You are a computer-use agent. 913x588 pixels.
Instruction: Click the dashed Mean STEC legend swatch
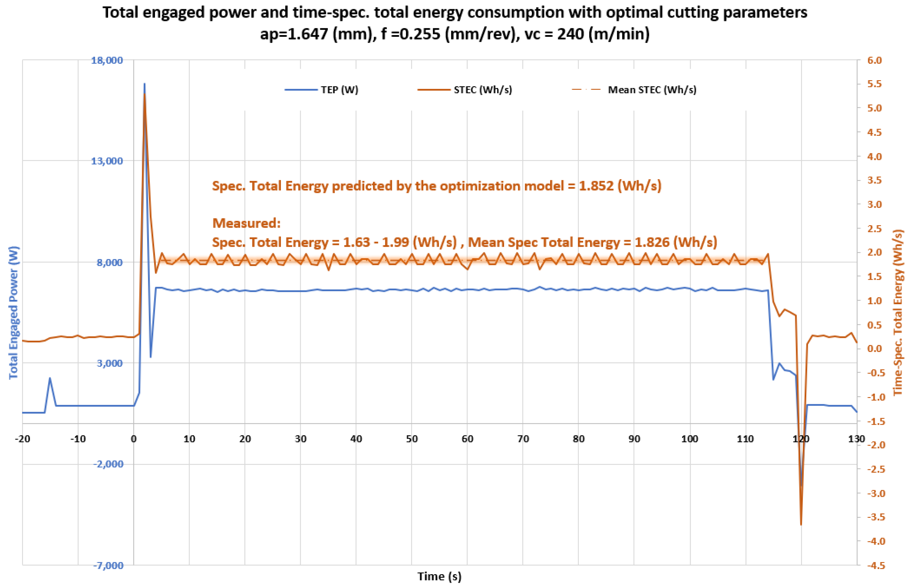[586, 90]
